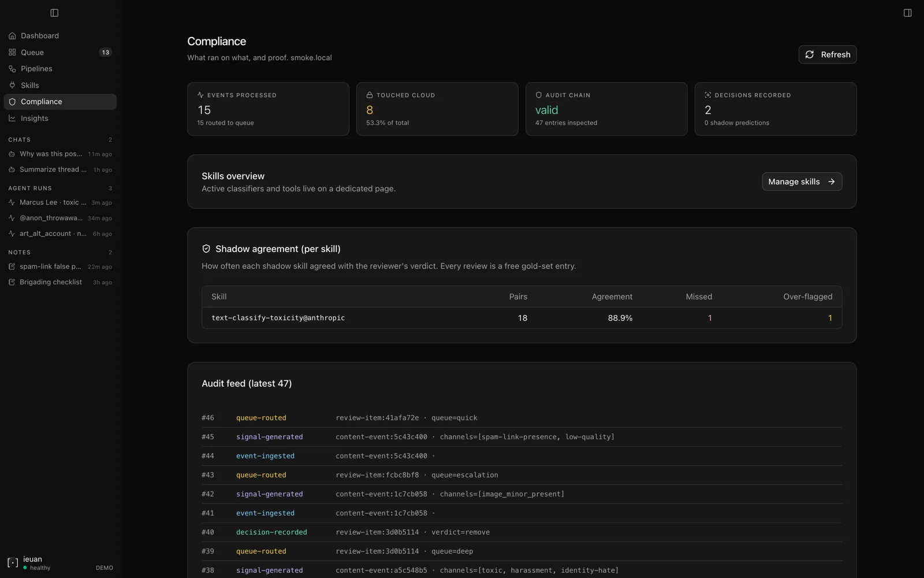Open chat 'Why was this pos...'

click(x=60, y=154)
